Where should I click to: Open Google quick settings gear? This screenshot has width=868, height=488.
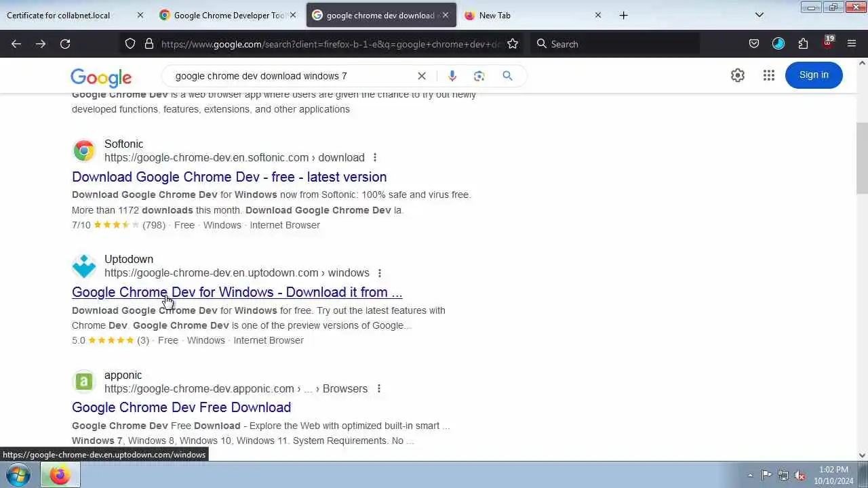click(738, 75)
